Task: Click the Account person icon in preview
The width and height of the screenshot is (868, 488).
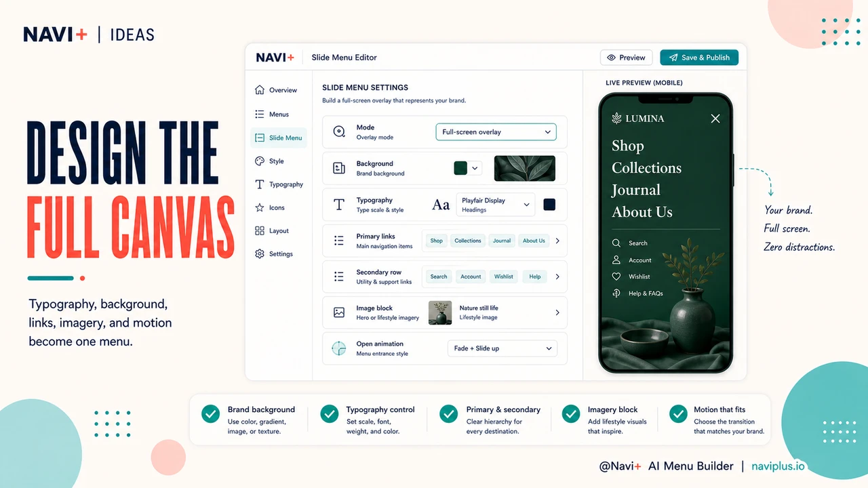Action: (616, 260)
